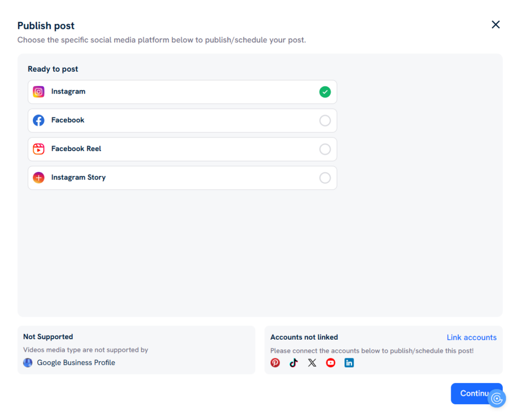Click the Facebook Reel icon

[x=38, y=149]
